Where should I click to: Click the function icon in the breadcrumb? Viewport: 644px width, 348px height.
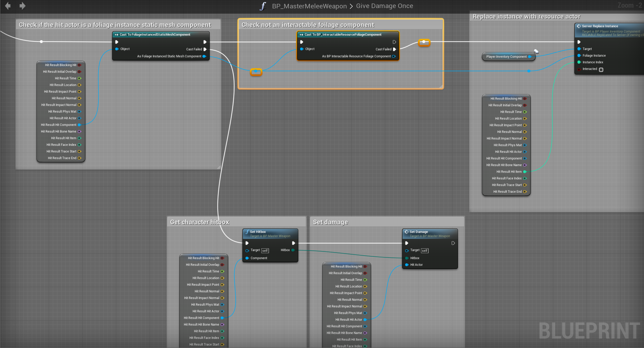tap(263, 6)
